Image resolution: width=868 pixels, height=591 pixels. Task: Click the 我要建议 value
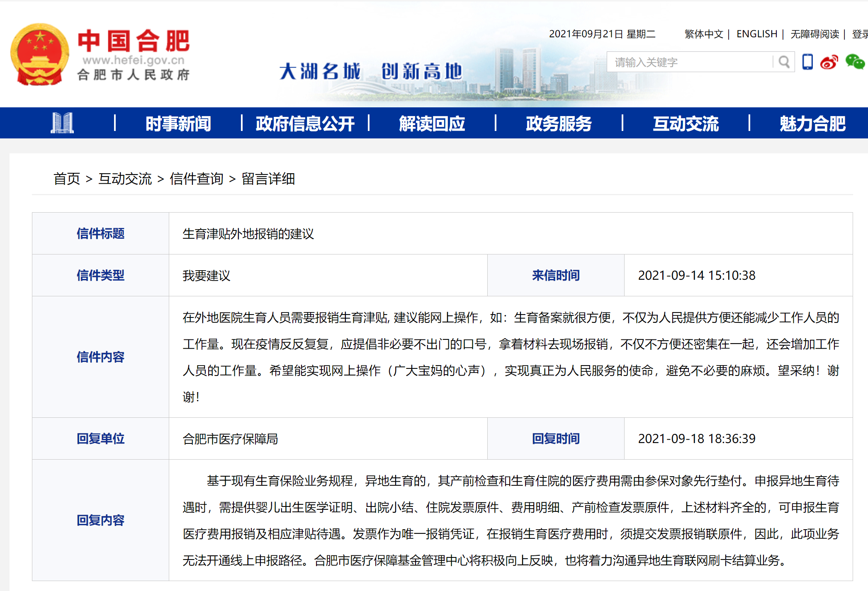pos(206,276)
